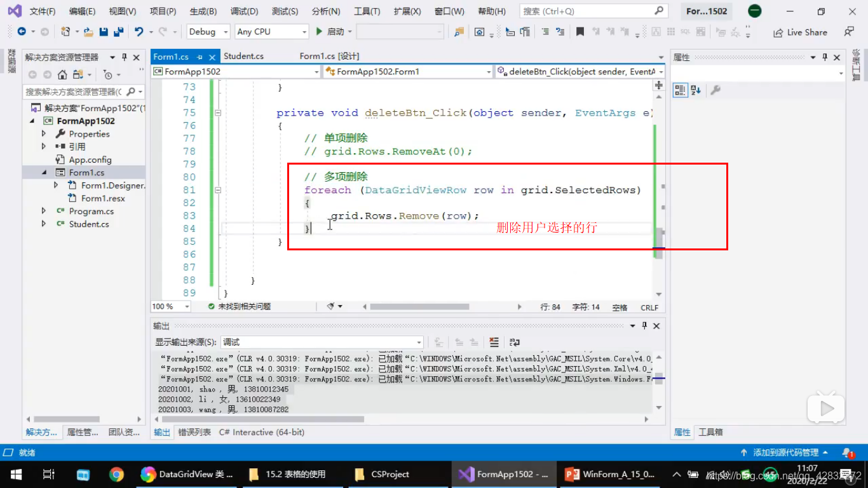Switch to the Student.cs editor tab

click(x=243, y=56)
